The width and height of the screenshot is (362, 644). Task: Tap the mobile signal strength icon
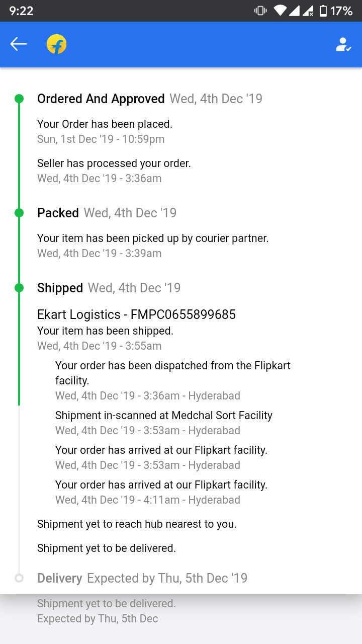[295, 11]
